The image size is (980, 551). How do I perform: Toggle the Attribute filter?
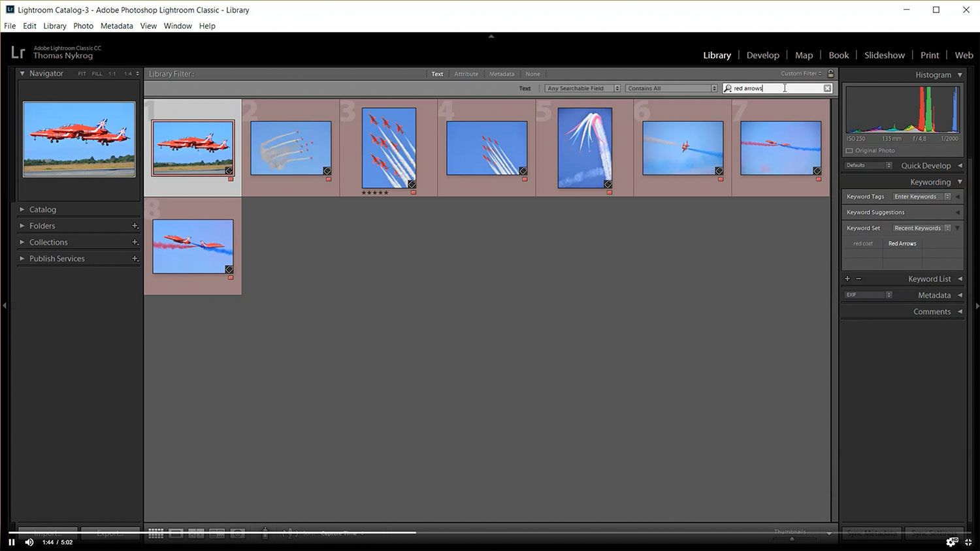[x=466, y=74]
